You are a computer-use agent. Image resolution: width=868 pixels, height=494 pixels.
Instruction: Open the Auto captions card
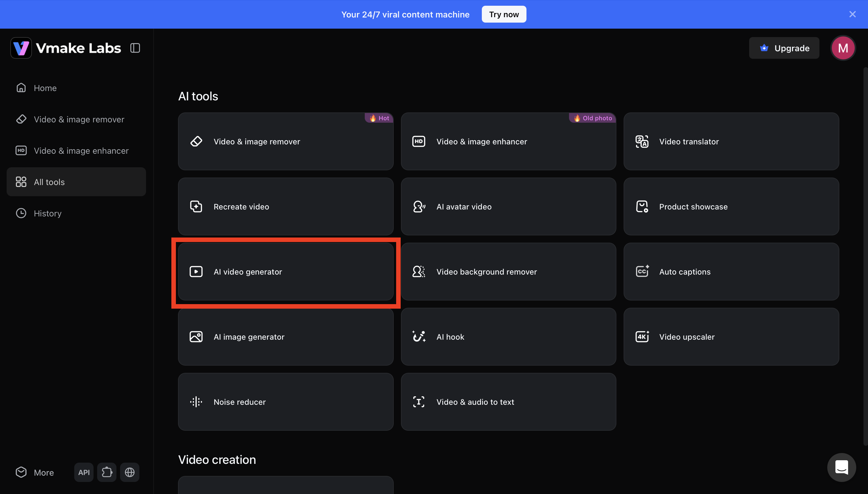[x=731, y=272]
